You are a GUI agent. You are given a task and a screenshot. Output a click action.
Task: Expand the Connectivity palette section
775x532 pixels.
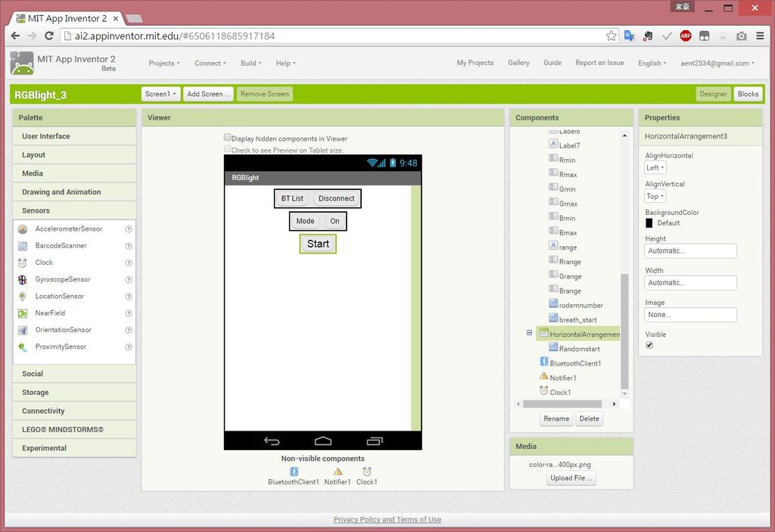(x=75, y=411)
